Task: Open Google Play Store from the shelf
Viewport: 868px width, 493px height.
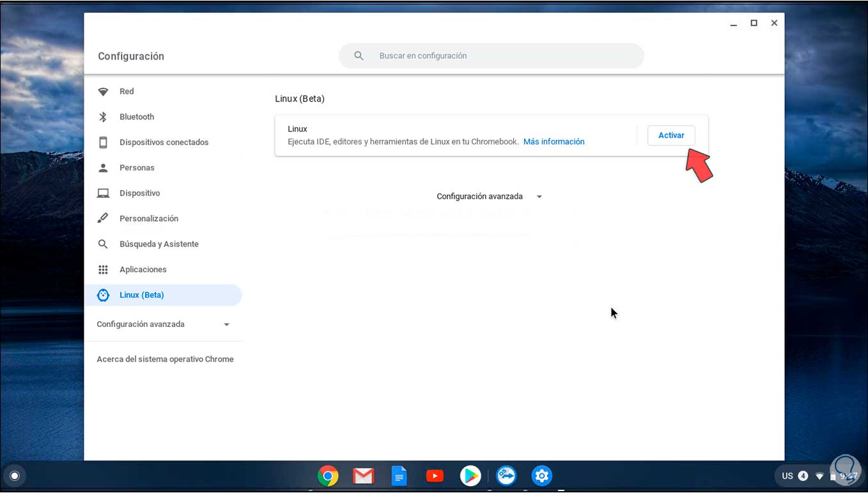Action: (x=470, y=476)
